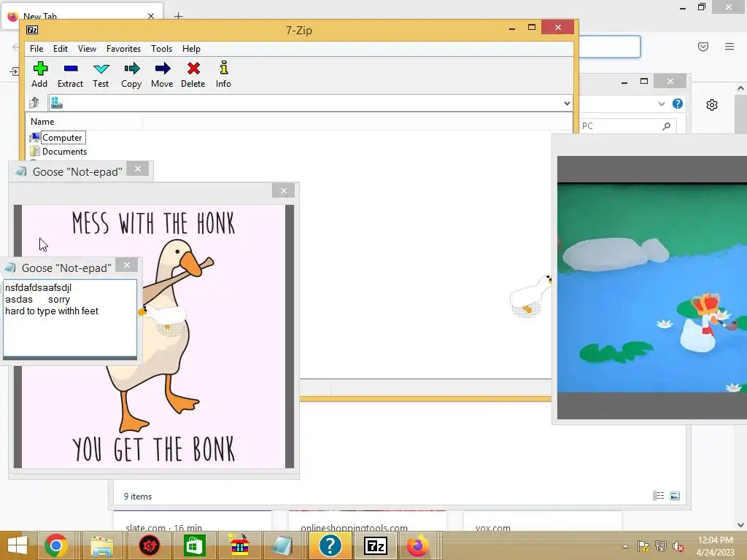Open the Help menu in 7-Zip

click(191, 49)
